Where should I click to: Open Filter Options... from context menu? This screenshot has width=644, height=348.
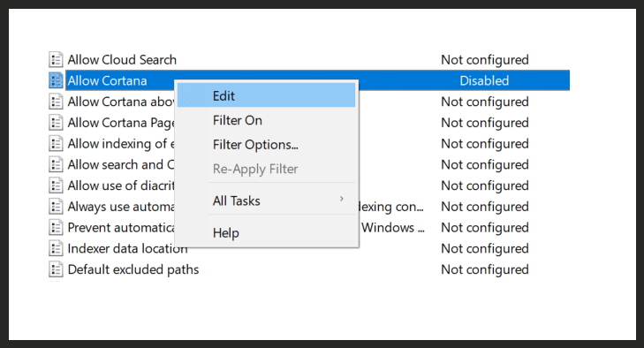click(x=266, y=144)
